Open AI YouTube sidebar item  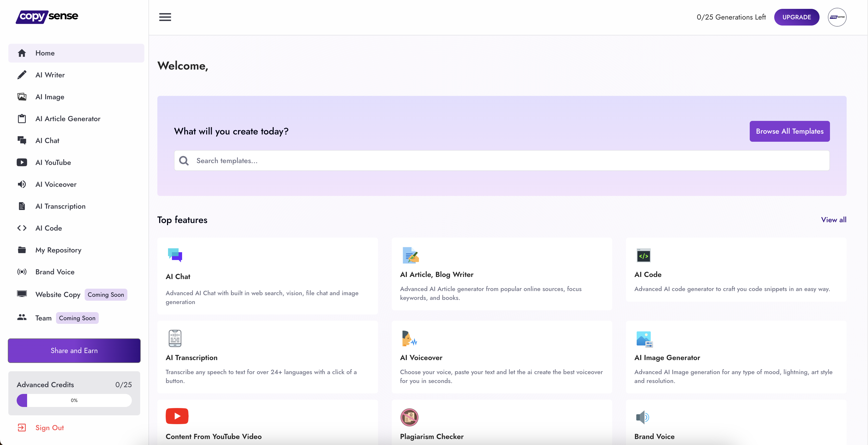tap(53, 163)
